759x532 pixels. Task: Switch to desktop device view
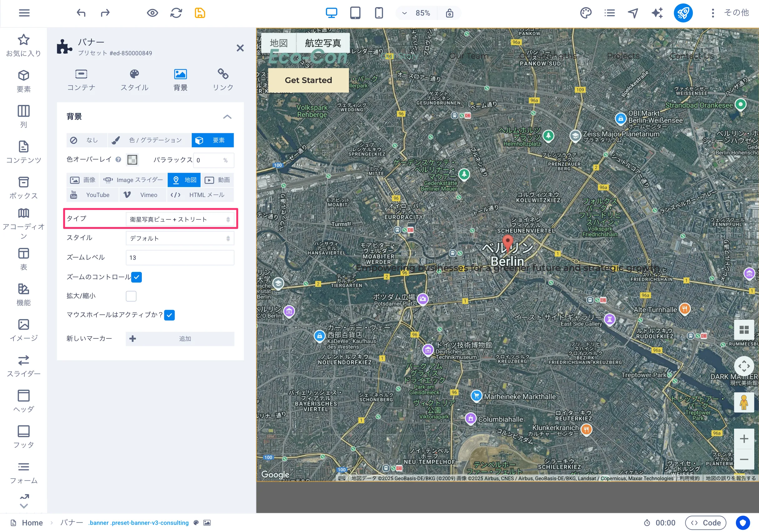pos(332,13)
